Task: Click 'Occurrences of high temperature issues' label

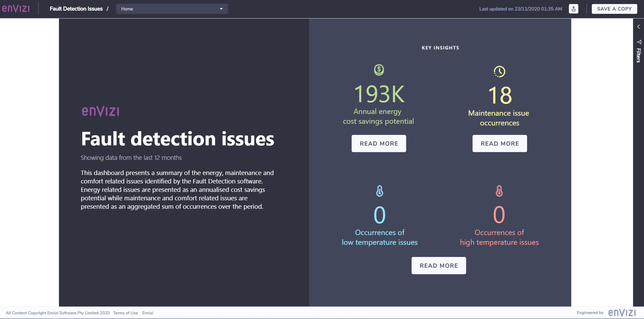Action: click(499, 237)
